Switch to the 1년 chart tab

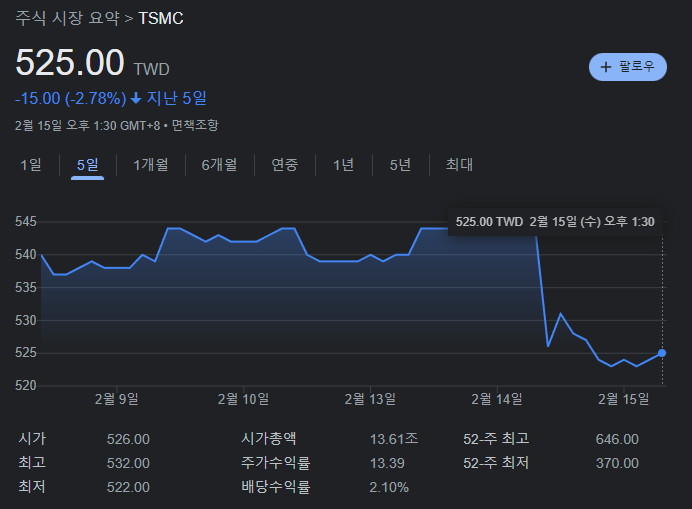pos(343,165)
